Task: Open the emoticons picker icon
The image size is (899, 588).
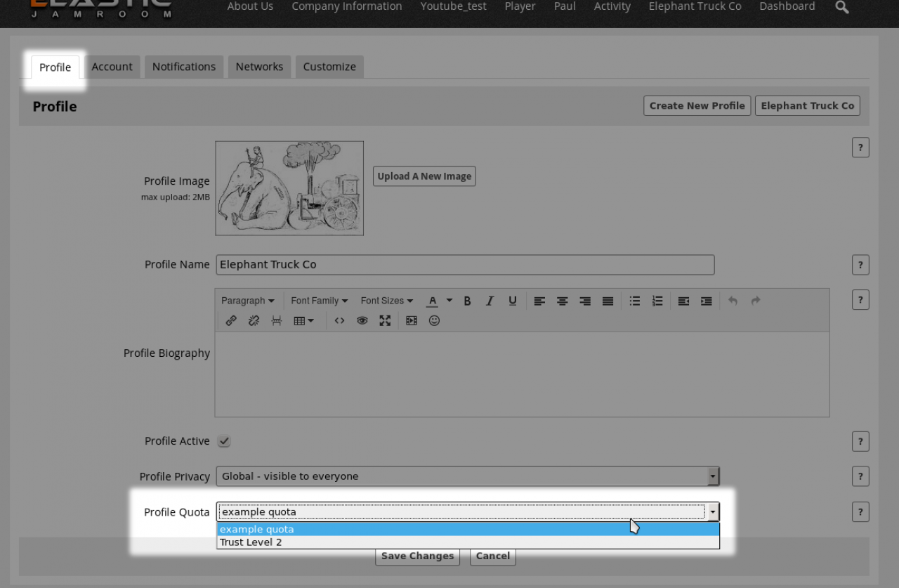Action: point(434,320)
